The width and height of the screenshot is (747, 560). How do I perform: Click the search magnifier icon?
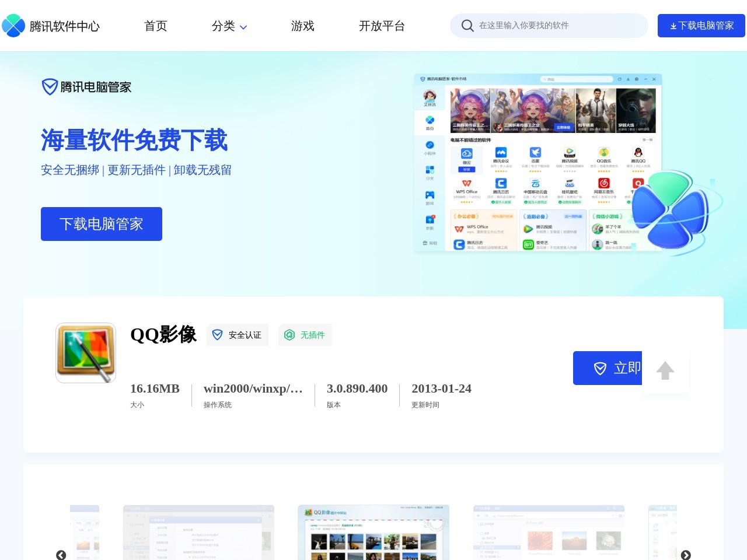pos(467,26)
